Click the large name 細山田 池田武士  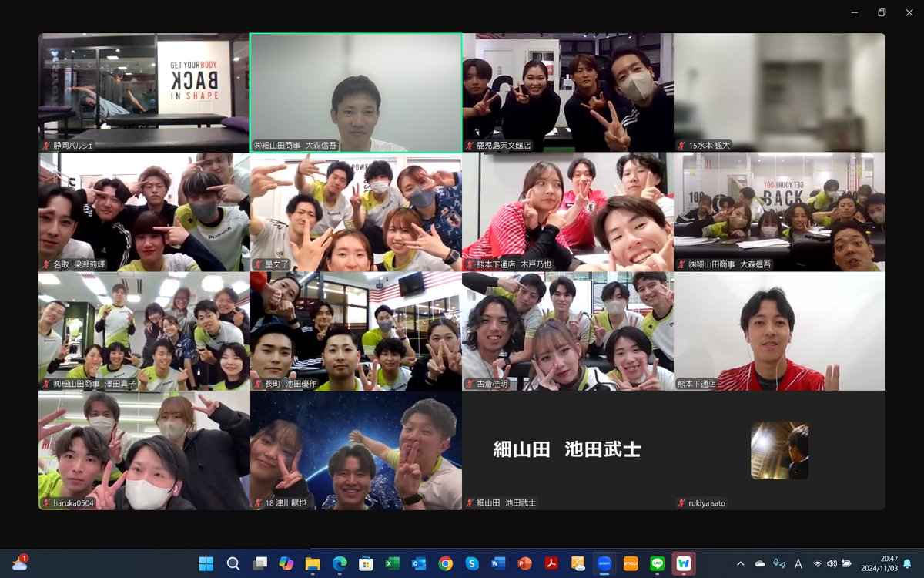click(x=567, y=449)
